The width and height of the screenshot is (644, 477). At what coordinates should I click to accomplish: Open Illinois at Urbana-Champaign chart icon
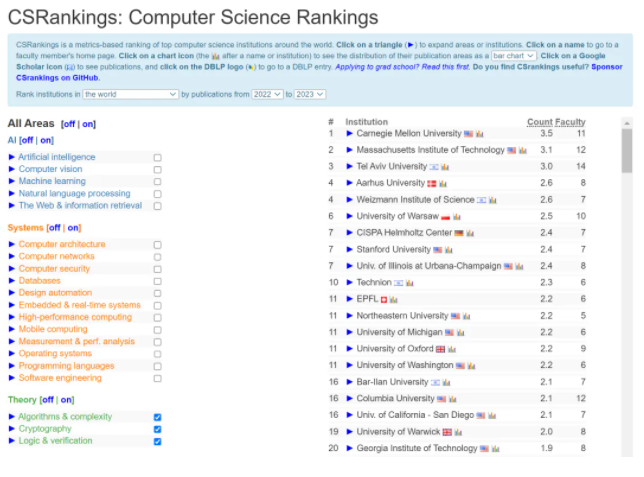point(519,266)
